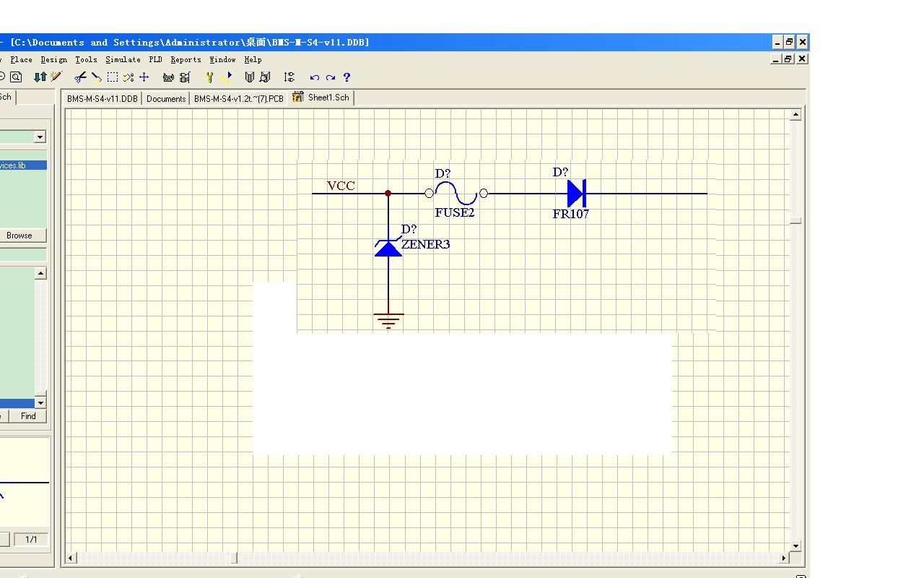Click component list scroll down arrow
The height and width of the screenshot is (578, 924).
click(x=40, y=402)
